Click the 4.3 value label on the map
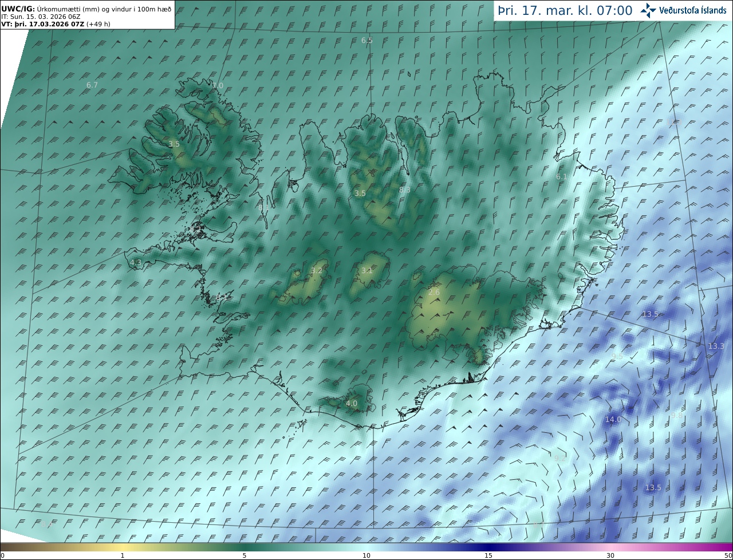The image size is (733, 560). pyautogui.click(x=136, y=263)
